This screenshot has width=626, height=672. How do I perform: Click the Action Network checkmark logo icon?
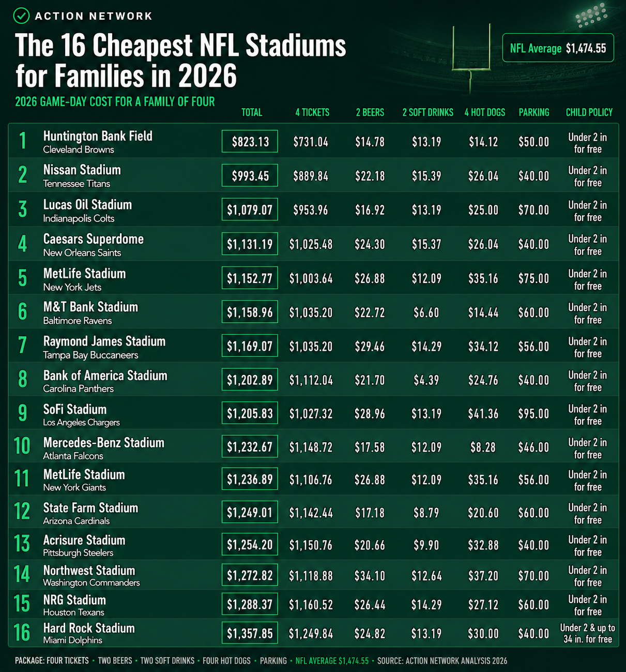click(21, 16)
